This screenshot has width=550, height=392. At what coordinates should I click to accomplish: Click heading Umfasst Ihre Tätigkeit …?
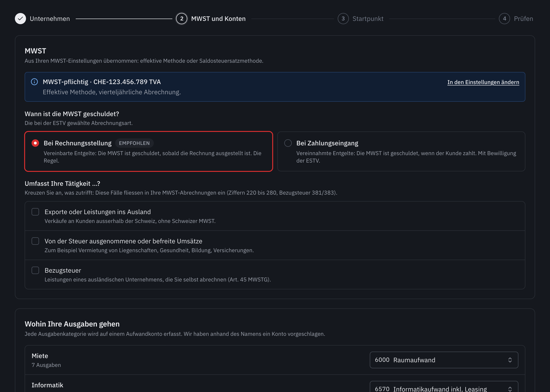coord(62,184)
